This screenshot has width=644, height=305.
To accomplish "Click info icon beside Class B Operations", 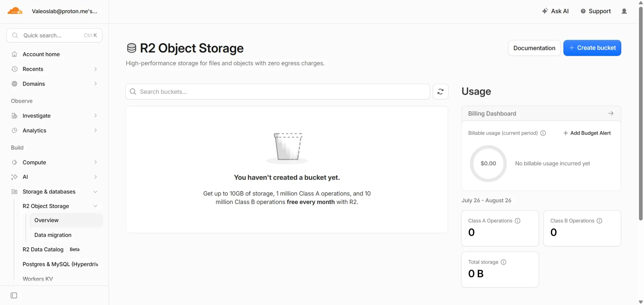I will click(599, 221).
